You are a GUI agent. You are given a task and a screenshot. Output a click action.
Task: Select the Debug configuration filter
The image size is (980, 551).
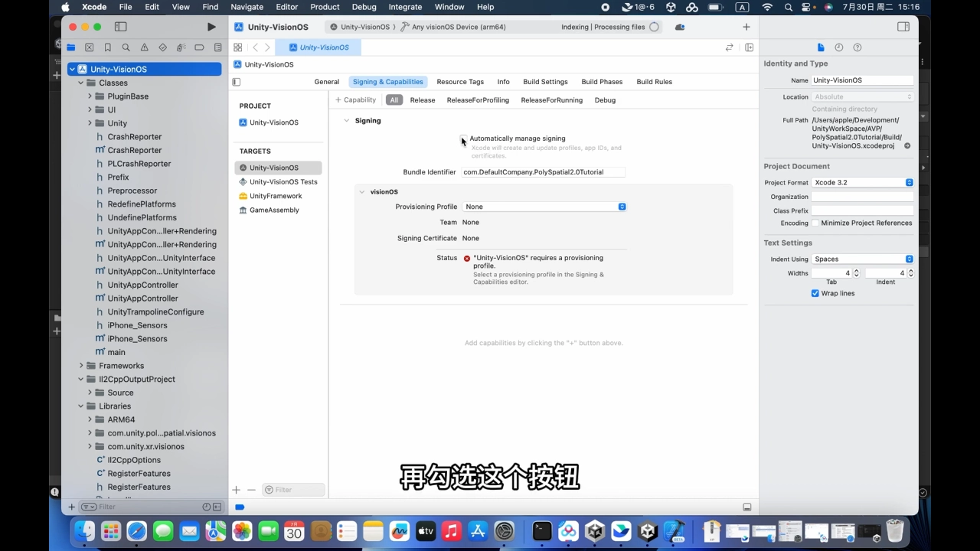pos(605,100)
